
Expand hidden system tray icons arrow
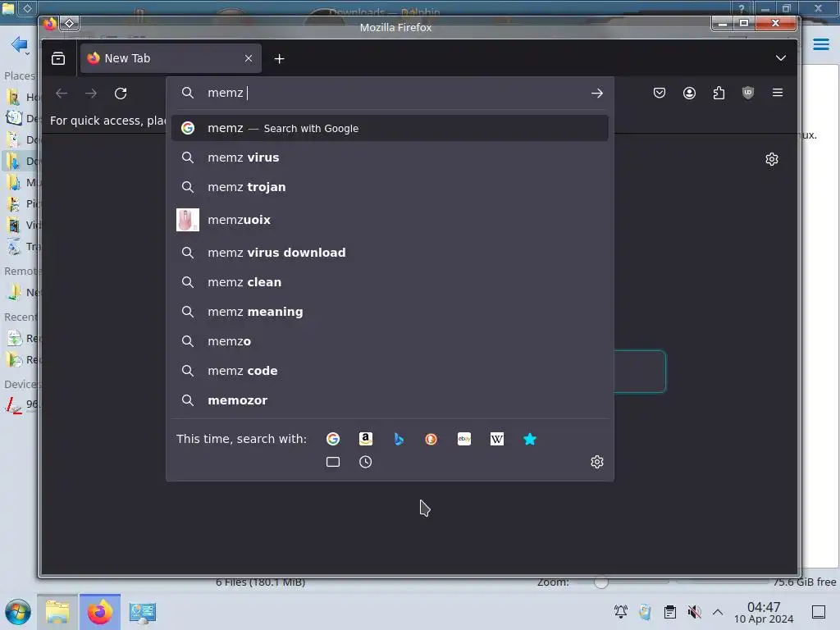(718, 612)
